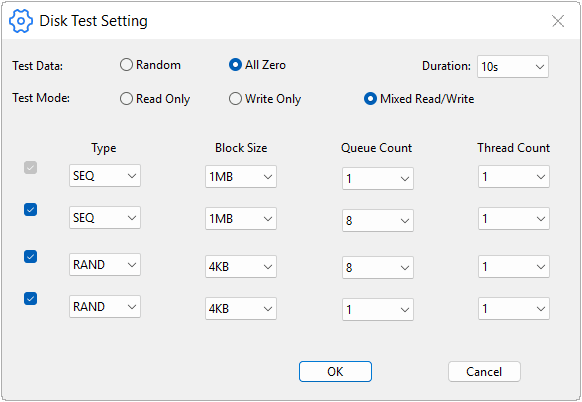Click the greyed checkbox of first SEQ row
Viewport: 582px width, 402px height.
[30, 168]
